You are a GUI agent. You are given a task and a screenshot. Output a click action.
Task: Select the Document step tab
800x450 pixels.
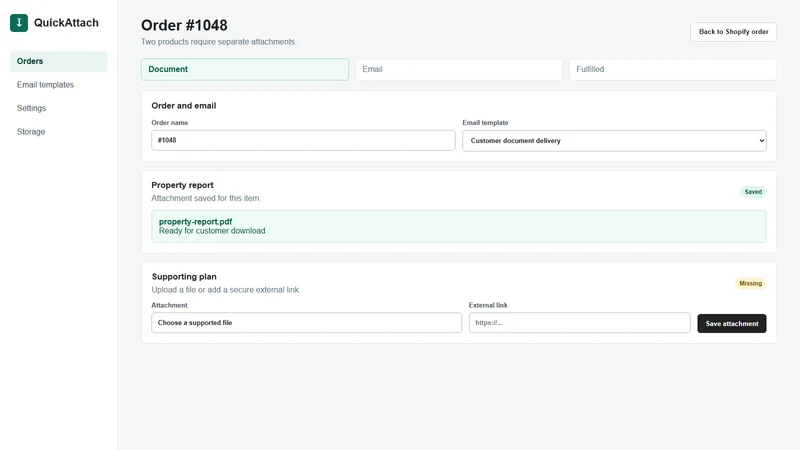tap(245, 69)
